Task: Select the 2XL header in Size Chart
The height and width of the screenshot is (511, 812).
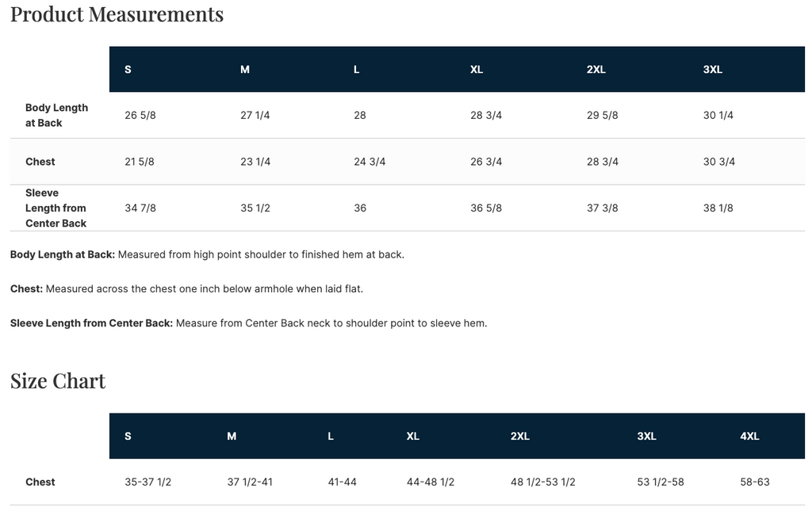Action: (x=520, y=437)
